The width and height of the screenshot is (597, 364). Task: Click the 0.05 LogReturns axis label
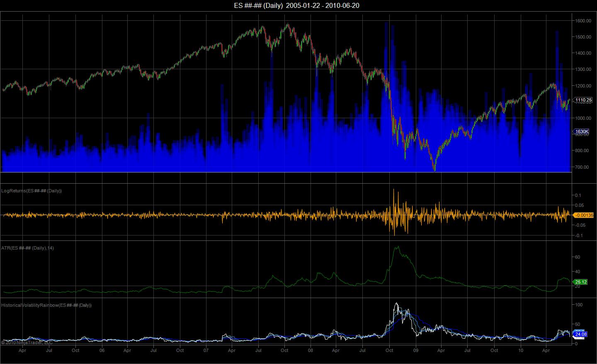(579, 205)
